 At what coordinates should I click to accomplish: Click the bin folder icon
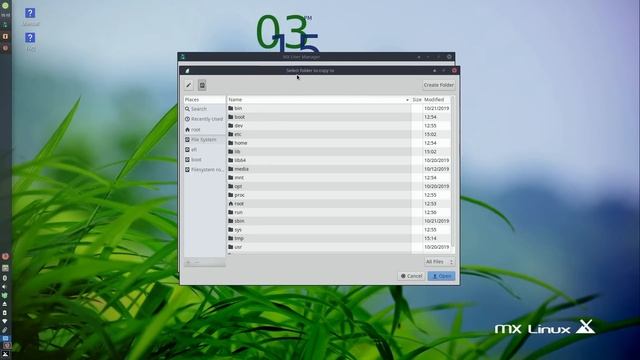coord(231,108)
